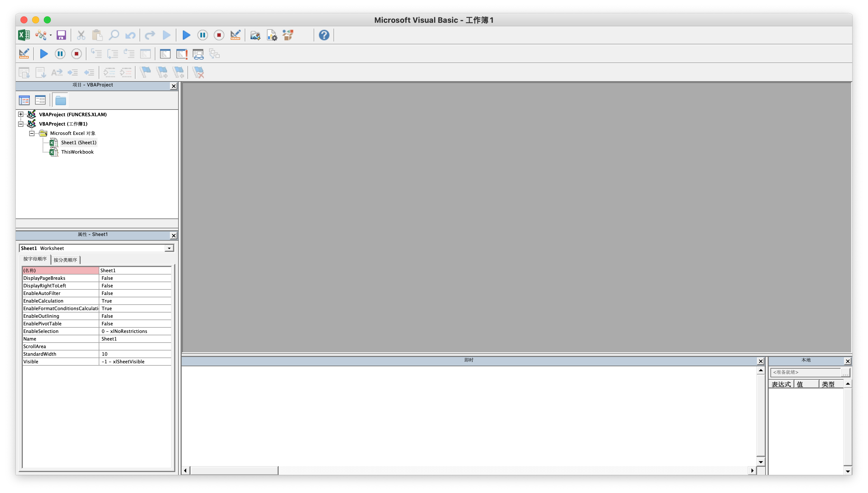Toggle Design Mode in the top toolbar
Viewport: 868px width, 493px height.
pyautogui.click(x=235, y=35)
